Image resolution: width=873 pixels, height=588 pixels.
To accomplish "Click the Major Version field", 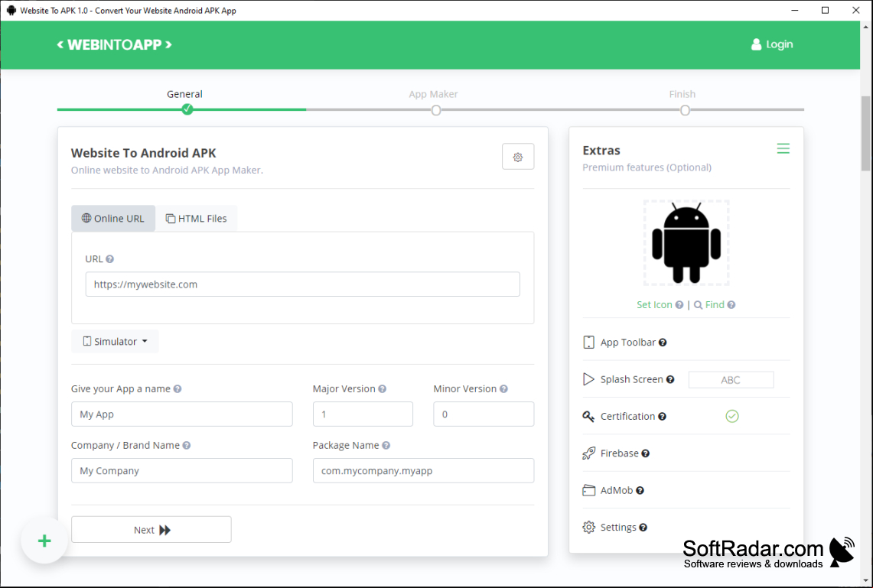I will tap(363, 414).
